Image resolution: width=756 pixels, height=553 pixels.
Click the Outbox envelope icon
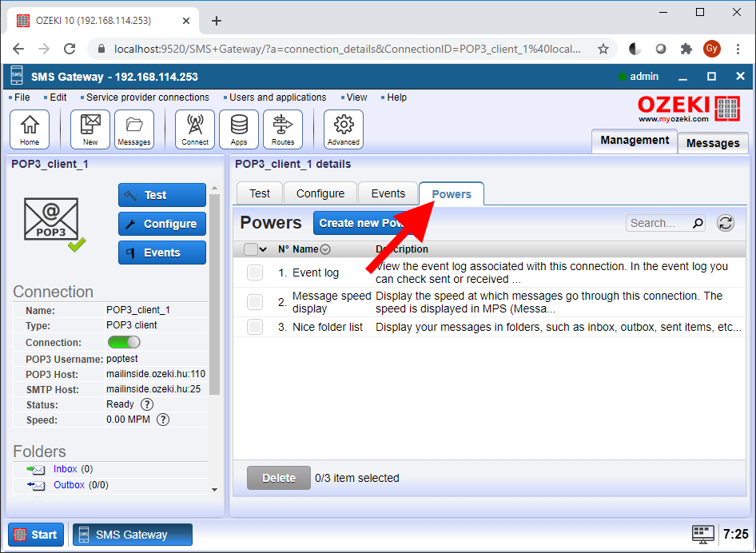pyautogui.click(x=36, y=485)
